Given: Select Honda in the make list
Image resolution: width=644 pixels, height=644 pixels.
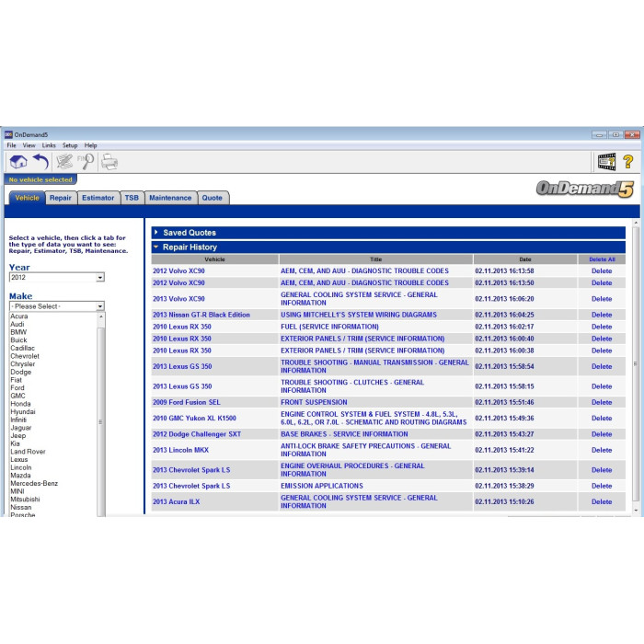Looking at the screenshot, I should click(20, 404).
